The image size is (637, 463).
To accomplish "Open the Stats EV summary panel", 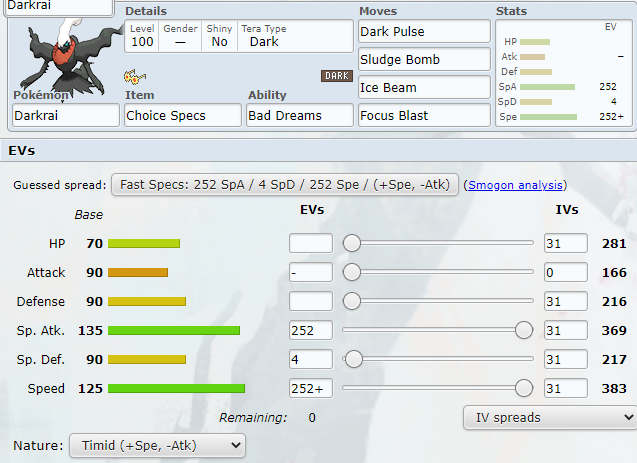I will tap(565, 73).
